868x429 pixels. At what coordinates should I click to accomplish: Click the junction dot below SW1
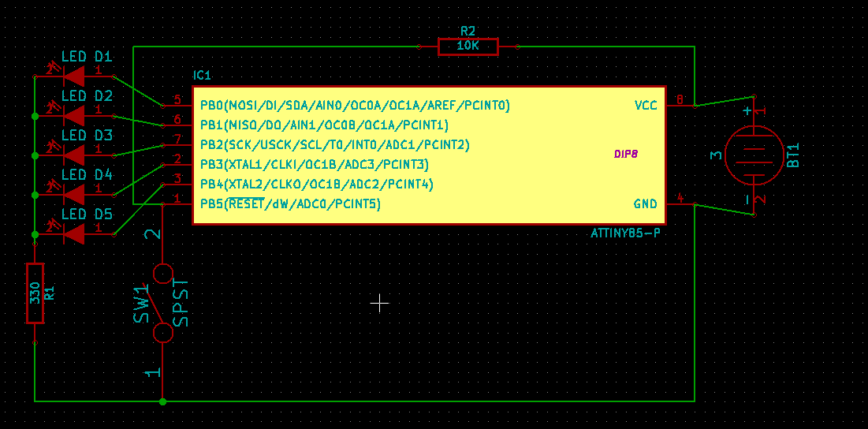[x=162, y=401]
